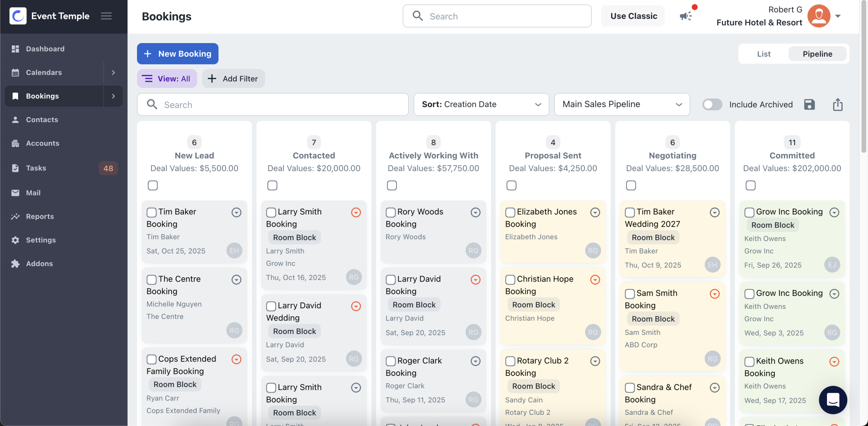Open the Sort: Creation Date dropdown

[481, 104]
